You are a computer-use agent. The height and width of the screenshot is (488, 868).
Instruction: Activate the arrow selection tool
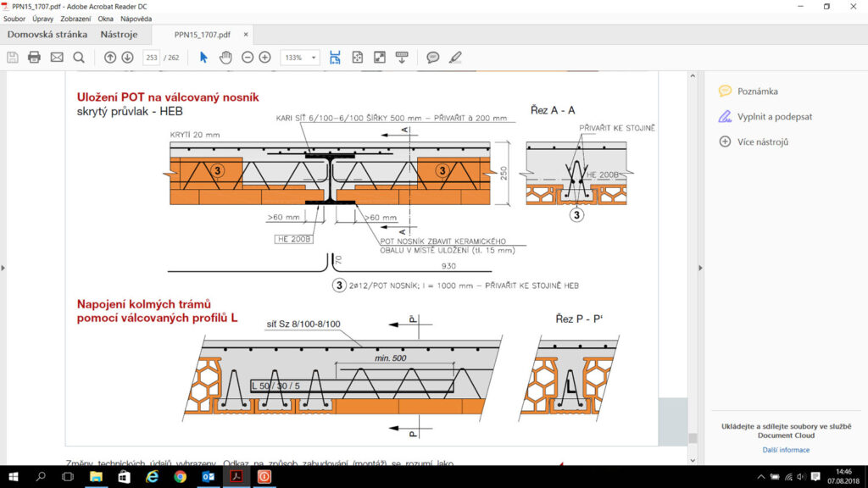[203, 57]
